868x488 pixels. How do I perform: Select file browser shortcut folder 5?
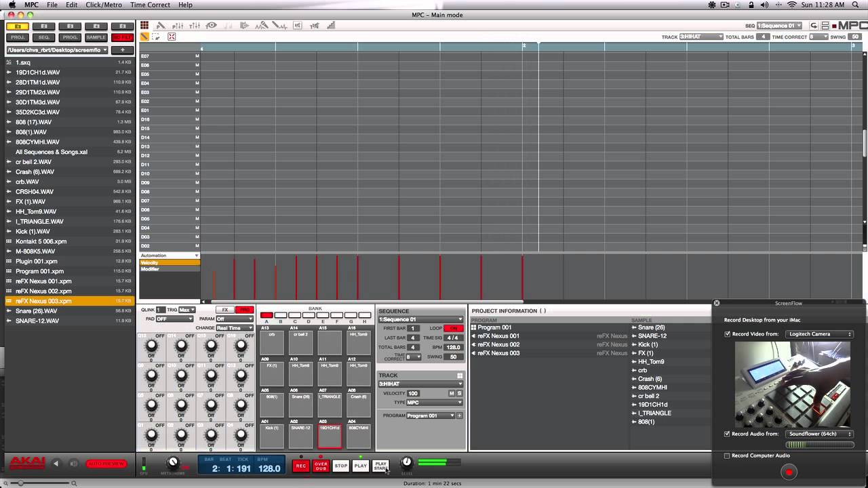click(122, 26)
